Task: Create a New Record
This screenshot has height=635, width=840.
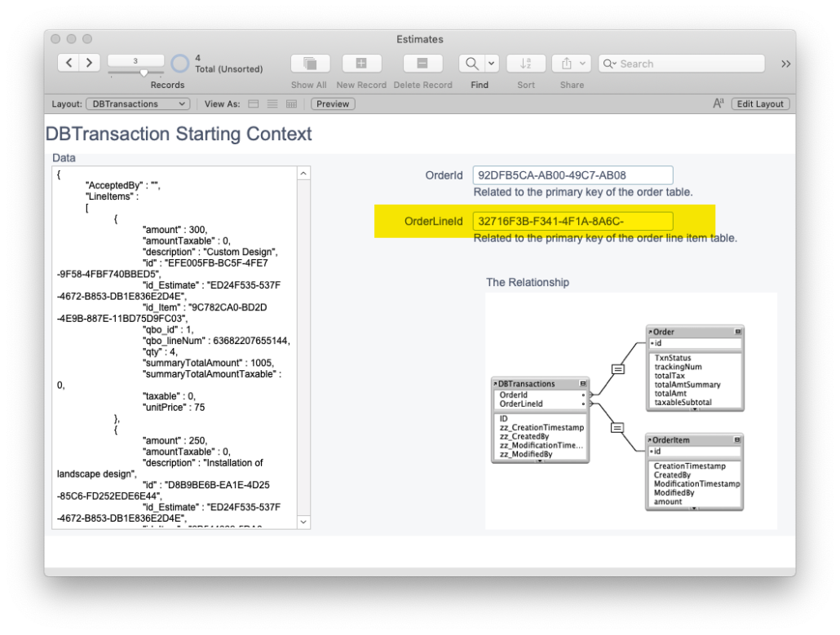Action: (361, 63)
